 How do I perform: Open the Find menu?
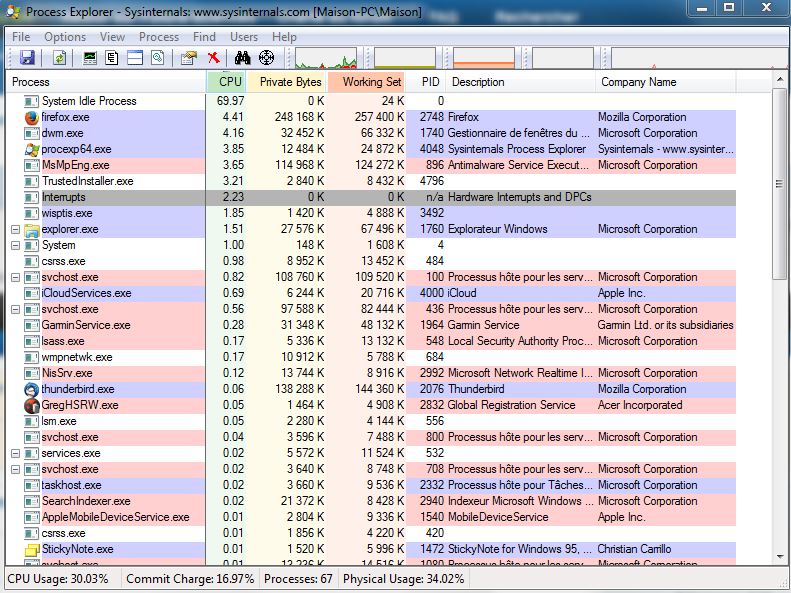(x=204, y=37)
